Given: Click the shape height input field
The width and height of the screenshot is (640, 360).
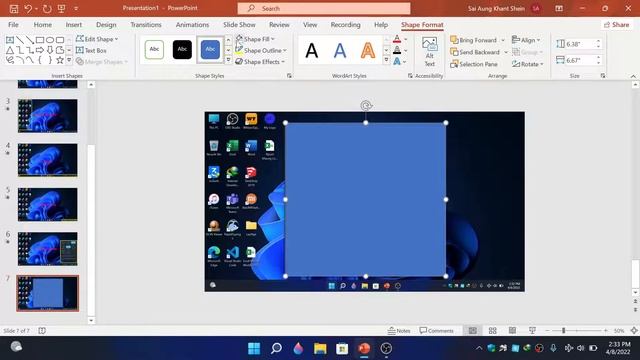Looking at the screenshot, I should pyautogui.click(x=579, y=44).
